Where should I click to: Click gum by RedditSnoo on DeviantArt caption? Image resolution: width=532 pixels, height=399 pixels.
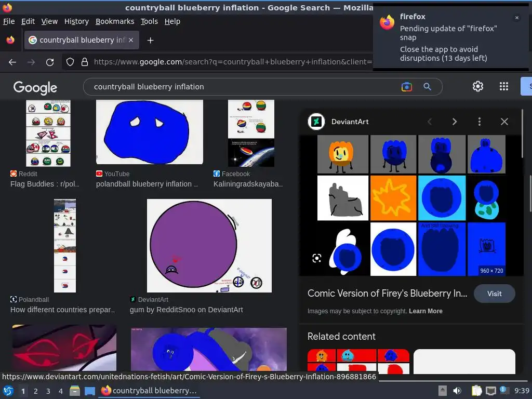click(187, 310)
